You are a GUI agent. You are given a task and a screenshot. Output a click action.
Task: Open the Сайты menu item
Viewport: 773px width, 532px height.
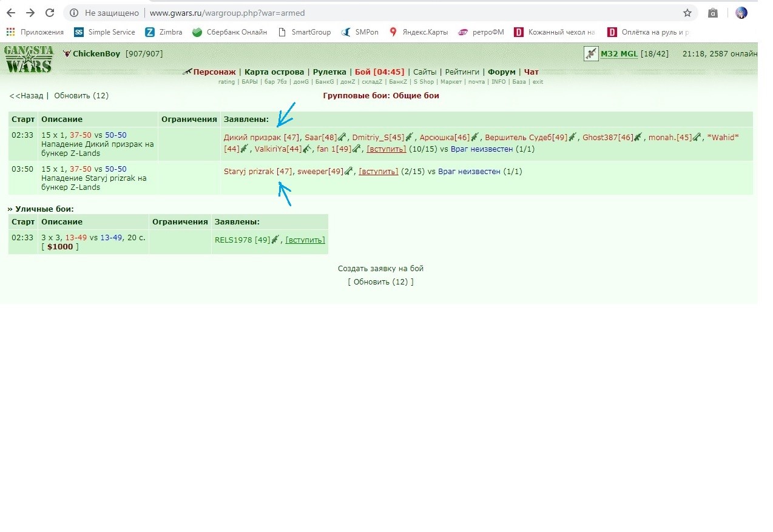pyautogui.click(x=425, y=72)
